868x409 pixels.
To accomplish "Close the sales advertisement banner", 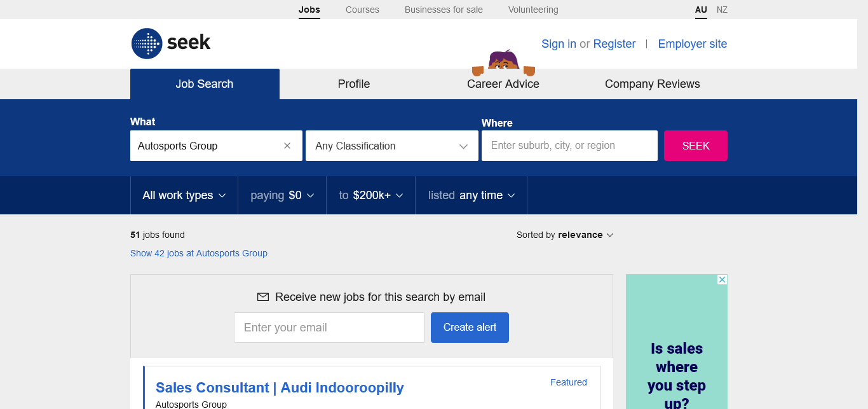I will (x=722, y=280).
